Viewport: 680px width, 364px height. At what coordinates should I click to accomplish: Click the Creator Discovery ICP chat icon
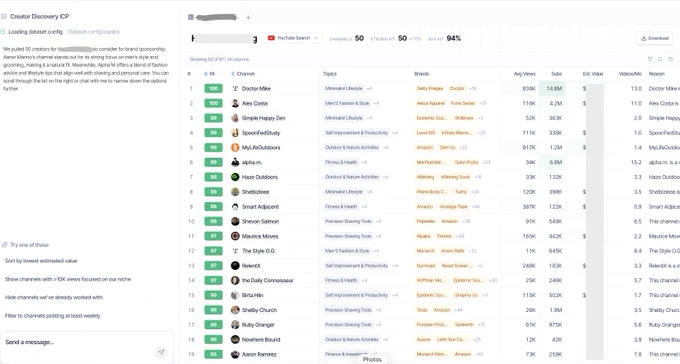click(x=4, y=16)
